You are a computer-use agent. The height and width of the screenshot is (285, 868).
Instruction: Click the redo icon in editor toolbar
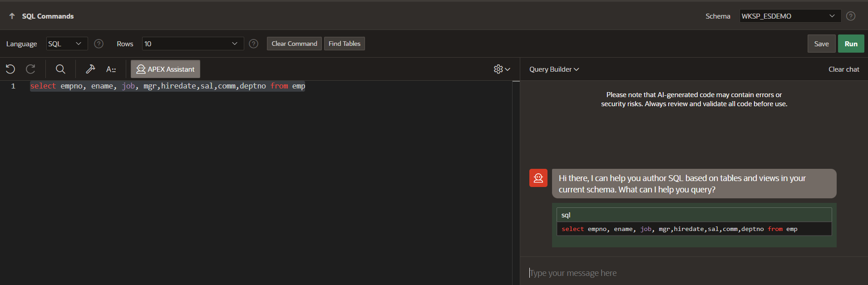click(x=30, y=69)
